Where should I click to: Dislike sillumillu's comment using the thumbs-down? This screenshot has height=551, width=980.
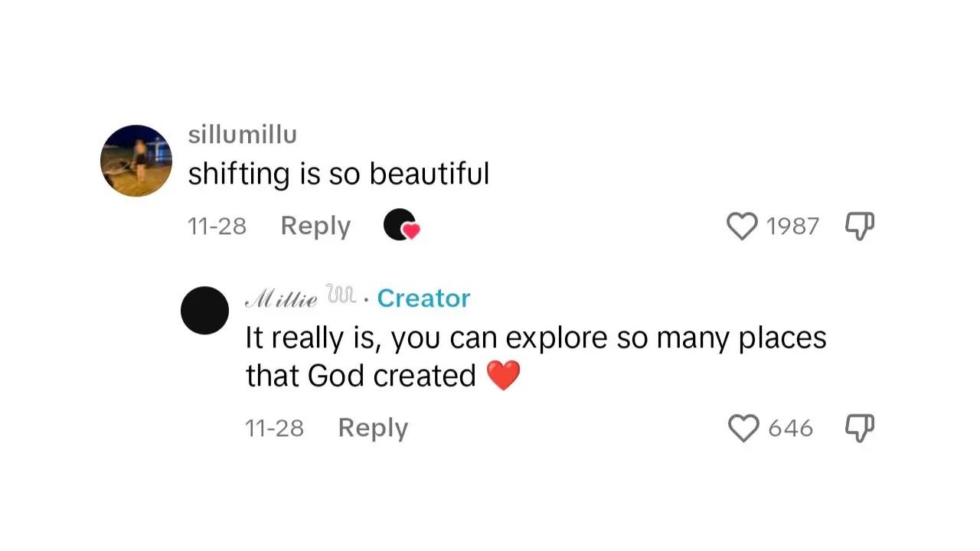pyautogui.click(x=859, y=226)
